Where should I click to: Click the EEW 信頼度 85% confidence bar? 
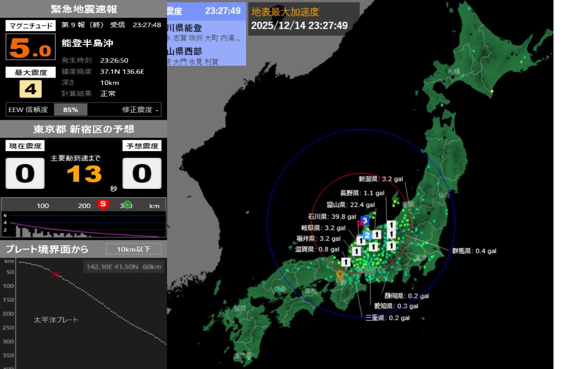71,109
